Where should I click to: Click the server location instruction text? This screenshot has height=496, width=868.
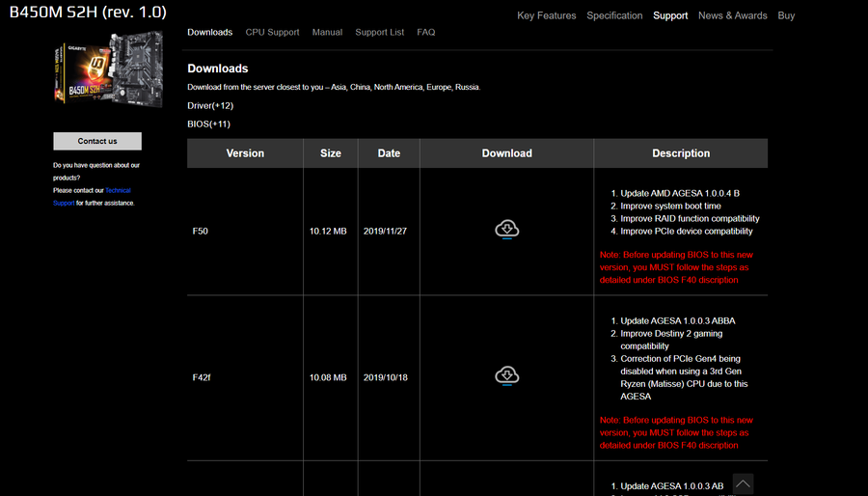tap(334, 87)
